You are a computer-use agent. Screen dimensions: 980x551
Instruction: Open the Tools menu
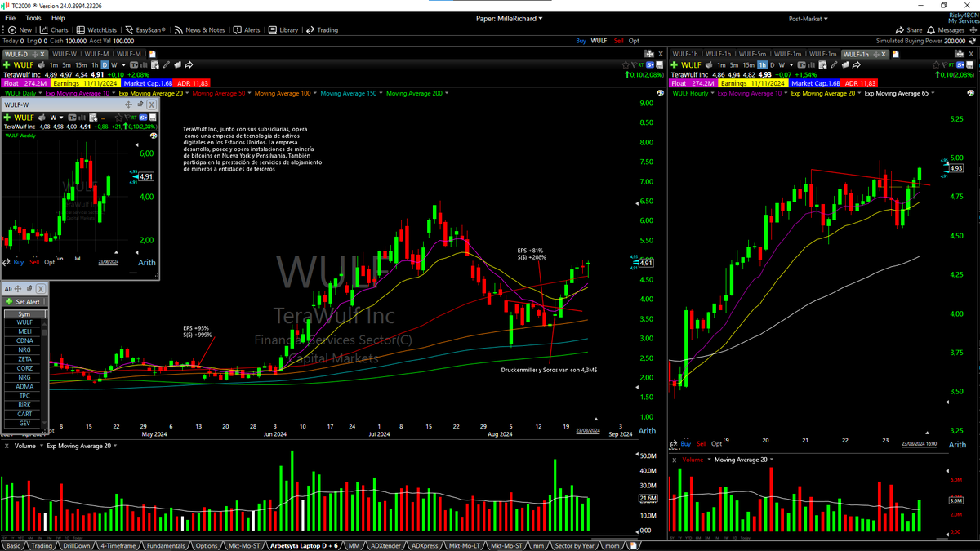(33, 18)
